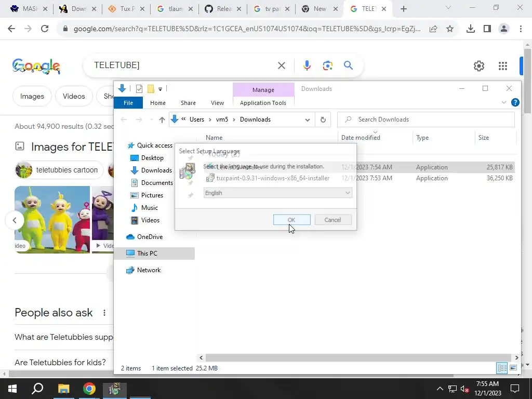
Task: Click the Explorer properties quick-access icon
Action: tap(139, 89)
